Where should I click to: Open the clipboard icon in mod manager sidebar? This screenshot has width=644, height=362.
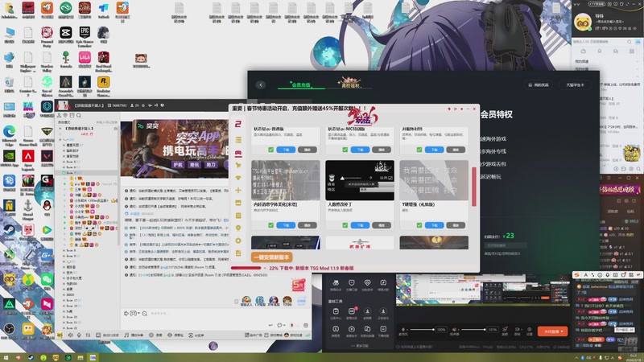(238, 216)
